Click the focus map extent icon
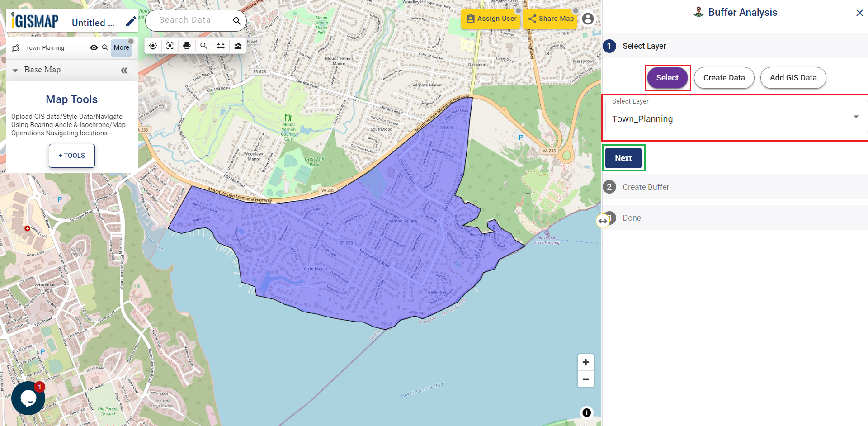 170,45
